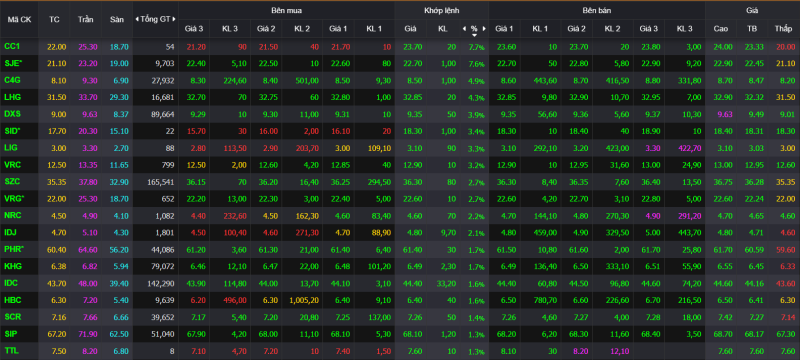The image size is (800, 360).
Task: Sort by the Sàn column header
Action: tap(117, 19)
